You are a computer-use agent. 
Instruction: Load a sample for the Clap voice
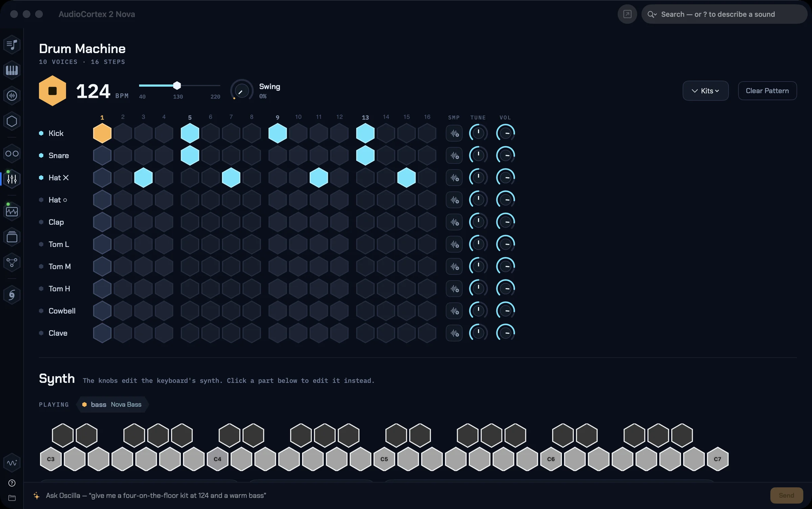454,222
